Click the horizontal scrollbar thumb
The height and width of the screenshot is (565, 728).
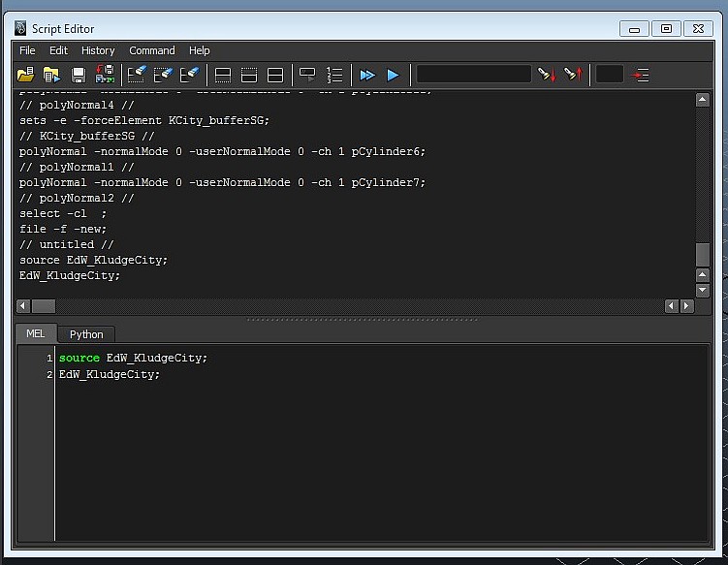[44, 306]
